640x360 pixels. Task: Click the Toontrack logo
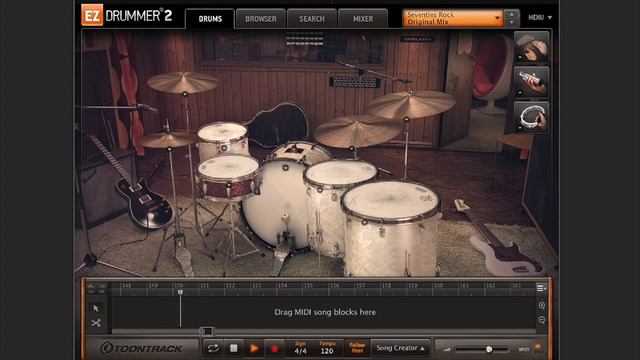coord(141,348)
